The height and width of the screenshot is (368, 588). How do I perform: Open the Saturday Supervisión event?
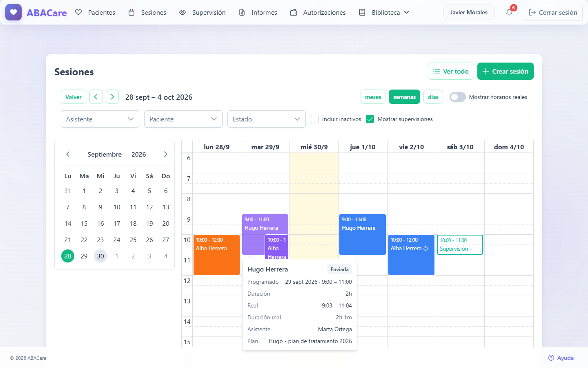(x=460, y=245)
